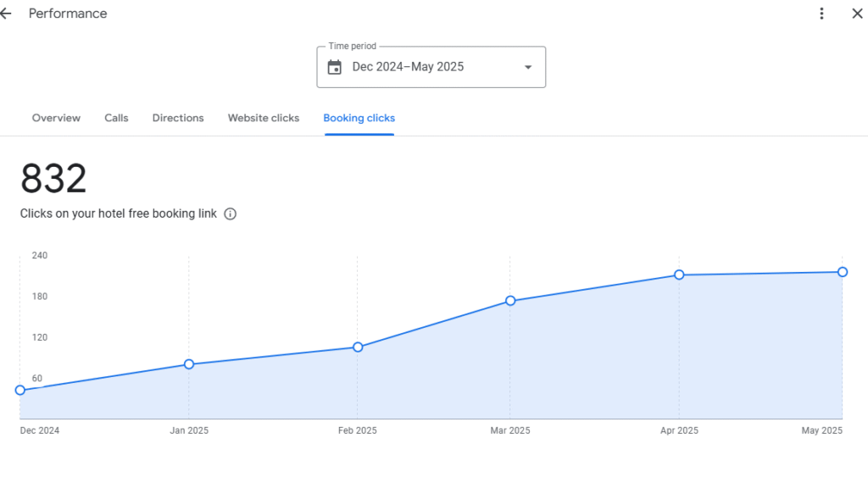Click the info icon beside booking link text
The width and height of the screenshot is (868, 494).
[231, 214]
